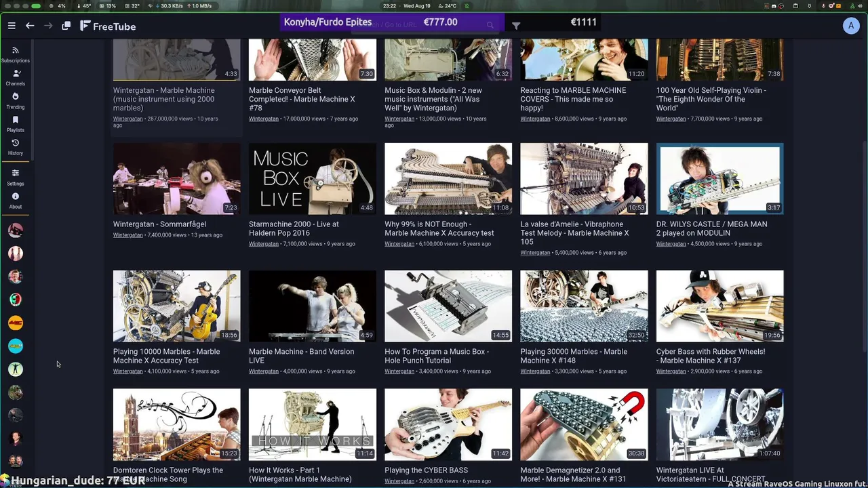
Task: Play the Domtoren Clock Tower thumbnail
Action: [176, 425]
